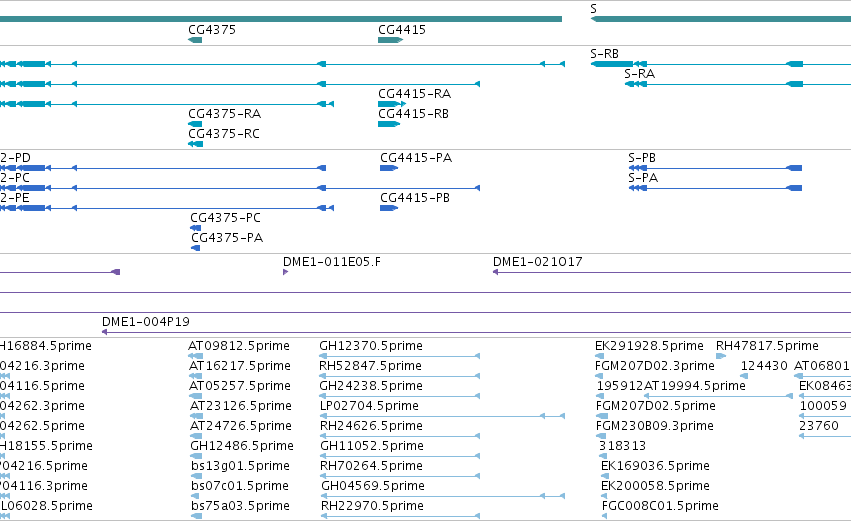851x521 pixels.
Task: Open EST GH24238.5prime
Action: point(371,386)
